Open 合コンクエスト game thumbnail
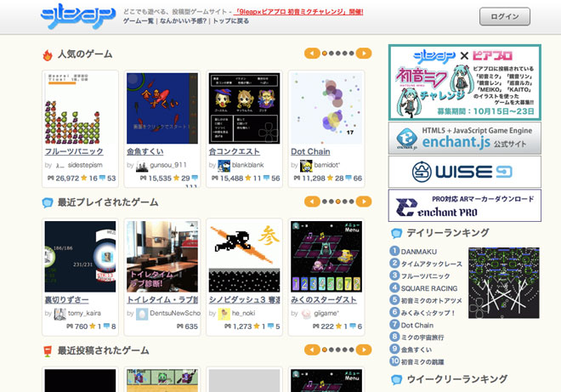 [x=244, y=109]
